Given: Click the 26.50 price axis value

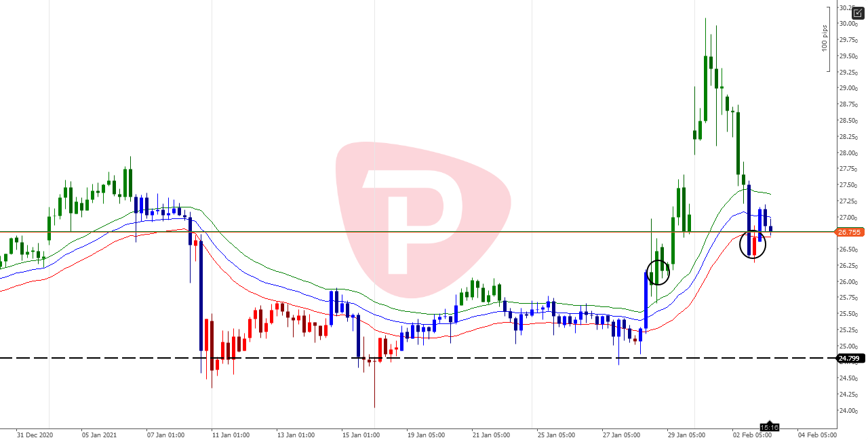Looking at the screenshot, I should (848, 249).
